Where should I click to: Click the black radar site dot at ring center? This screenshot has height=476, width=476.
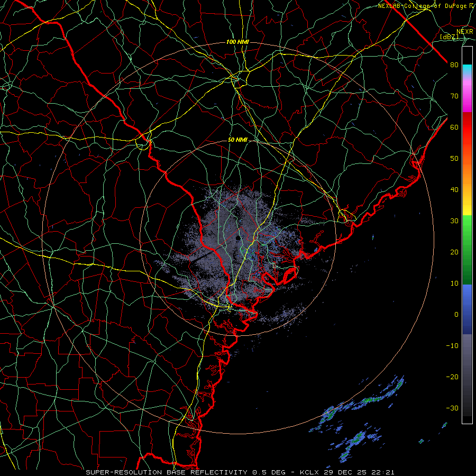[x=237, y=238]
